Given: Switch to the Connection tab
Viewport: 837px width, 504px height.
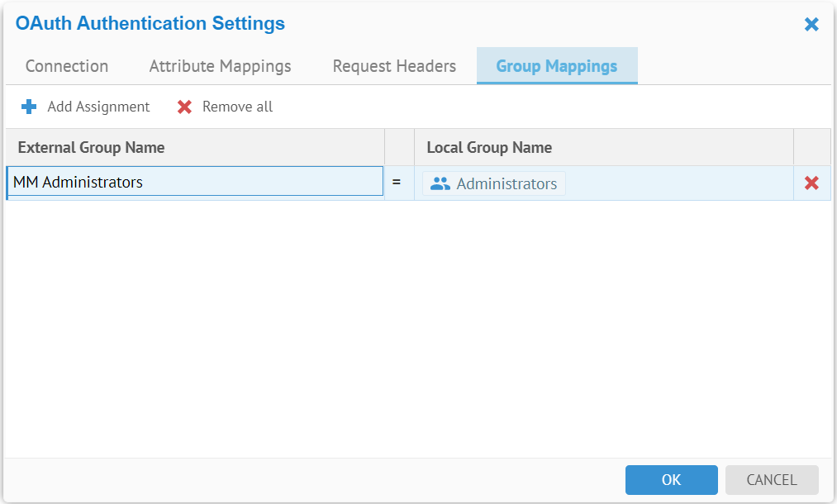Looking at the screenshot, I should [67, 66].
